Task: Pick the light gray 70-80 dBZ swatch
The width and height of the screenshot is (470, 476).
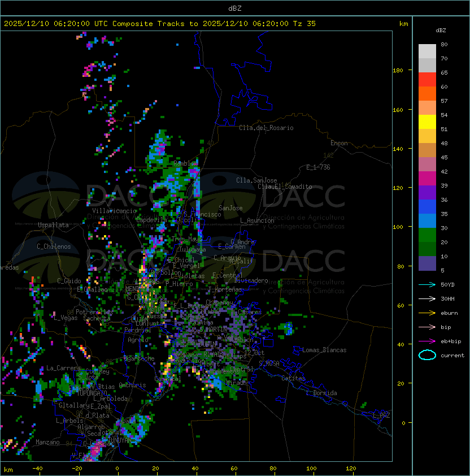Action: click(x=427, y=51)
